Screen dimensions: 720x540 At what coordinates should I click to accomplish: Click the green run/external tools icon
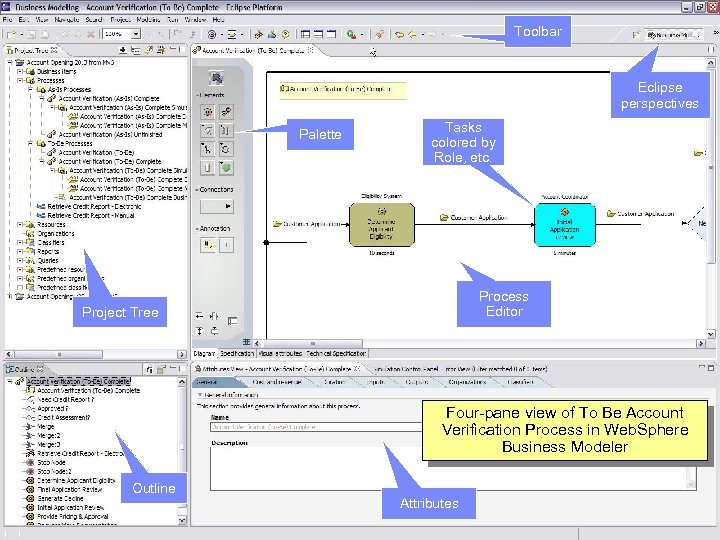[351, 34]
